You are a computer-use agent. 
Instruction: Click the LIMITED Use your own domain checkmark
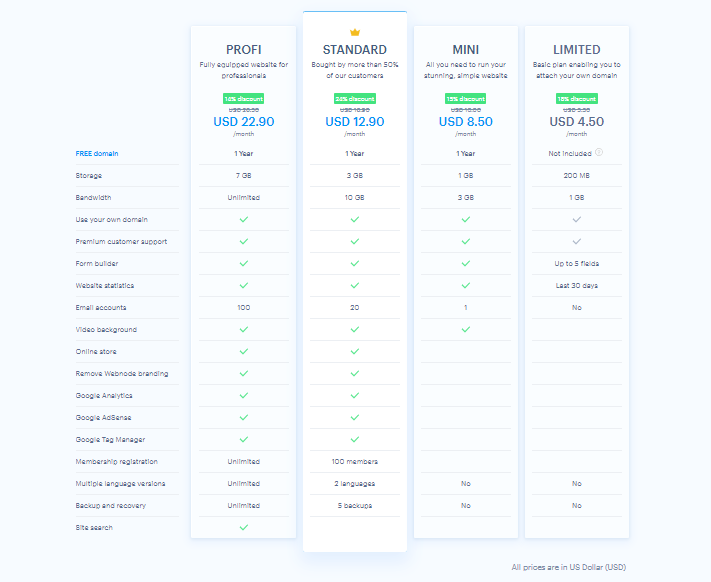(x=576, y=220)
